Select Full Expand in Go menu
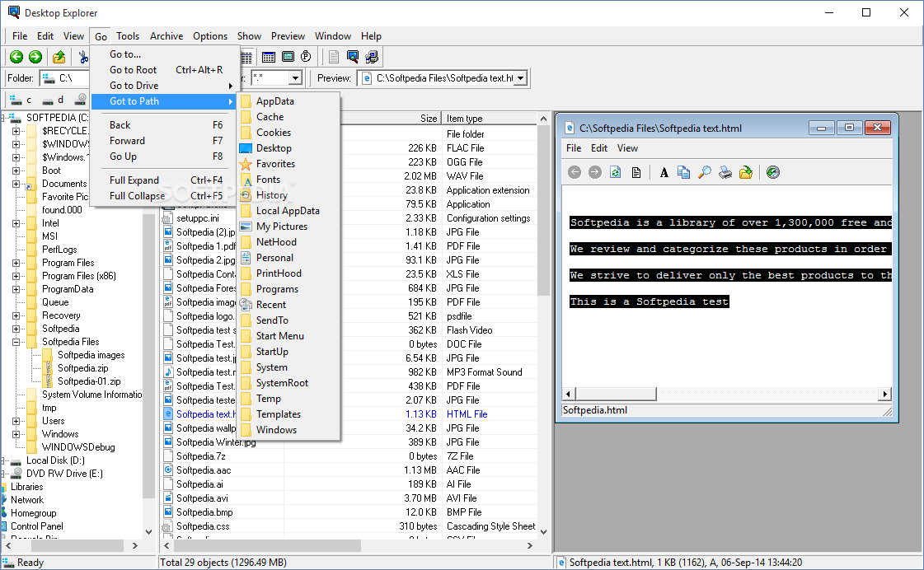 pyautogui.click(x=166, y=180)
